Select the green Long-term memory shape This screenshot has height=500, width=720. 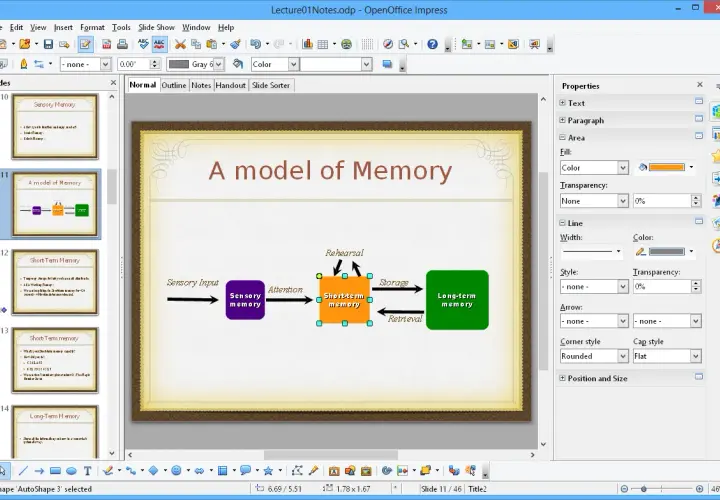coord(457,300)
